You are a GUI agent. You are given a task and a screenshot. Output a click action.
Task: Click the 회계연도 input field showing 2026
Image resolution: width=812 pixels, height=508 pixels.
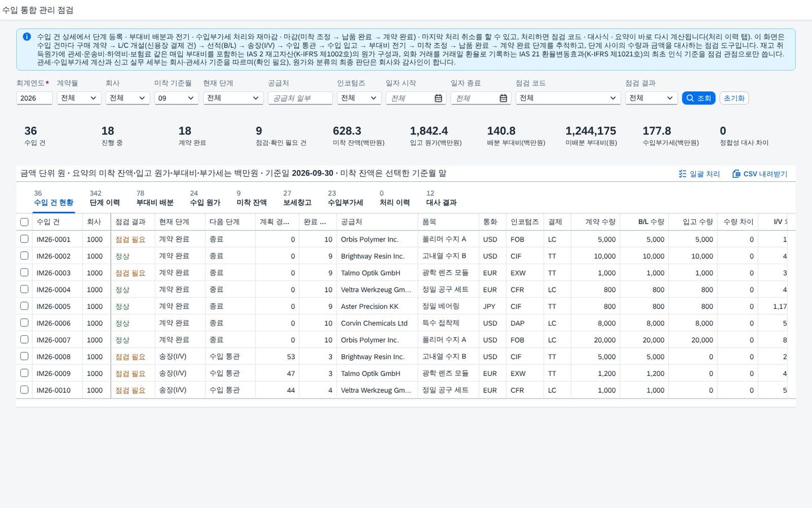coord(34,98)
